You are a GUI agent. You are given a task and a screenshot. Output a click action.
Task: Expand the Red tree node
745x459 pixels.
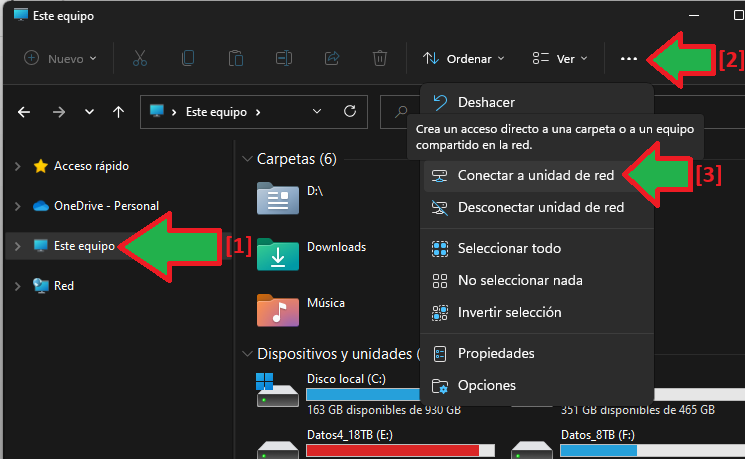tap(18, 286)
